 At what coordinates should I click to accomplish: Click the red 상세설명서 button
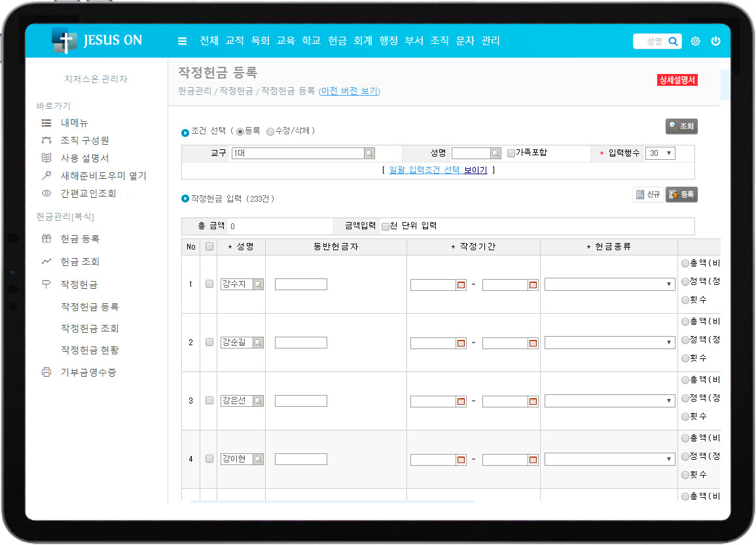(677, 80)
